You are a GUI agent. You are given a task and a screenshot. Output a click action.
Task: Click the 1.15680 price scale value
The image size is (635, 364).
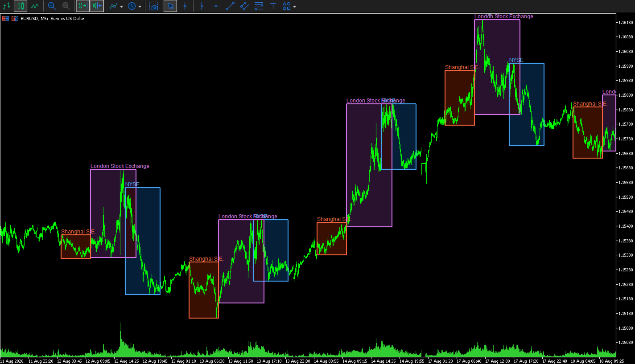tap(626, 153)
